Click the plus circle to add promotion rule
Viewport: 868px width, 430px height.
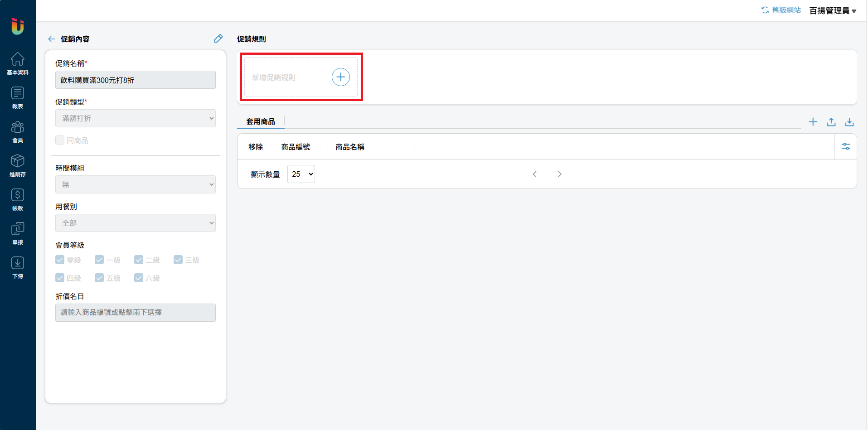pyautogui.click(x=340, y=77)
